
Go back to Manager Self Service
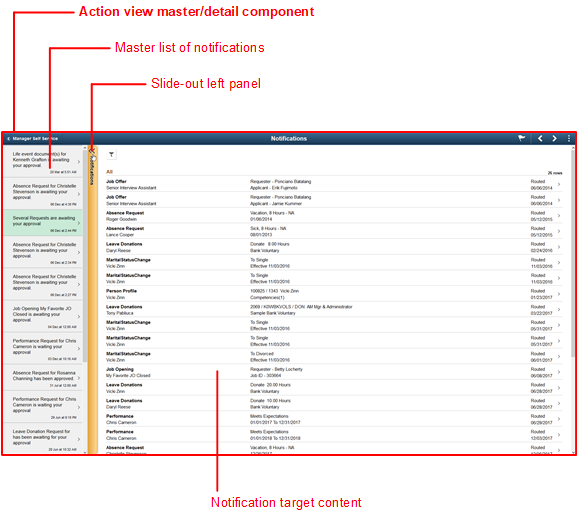pos(32,139)
